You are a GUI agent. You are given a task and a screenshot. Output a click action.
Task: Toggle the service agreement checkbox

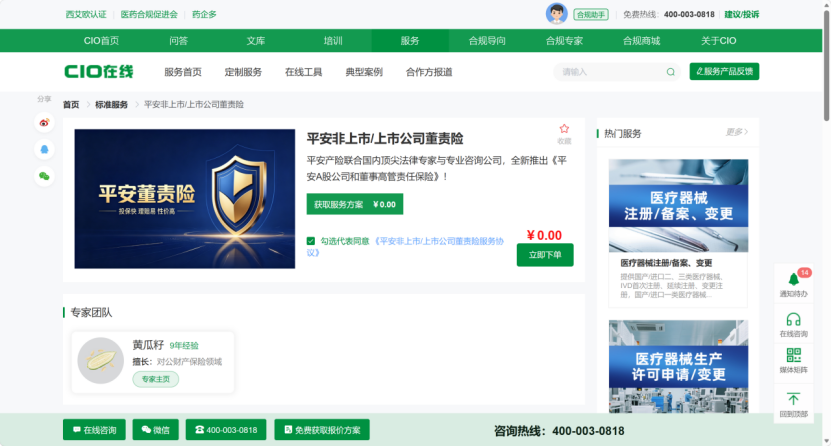(311, 241)
